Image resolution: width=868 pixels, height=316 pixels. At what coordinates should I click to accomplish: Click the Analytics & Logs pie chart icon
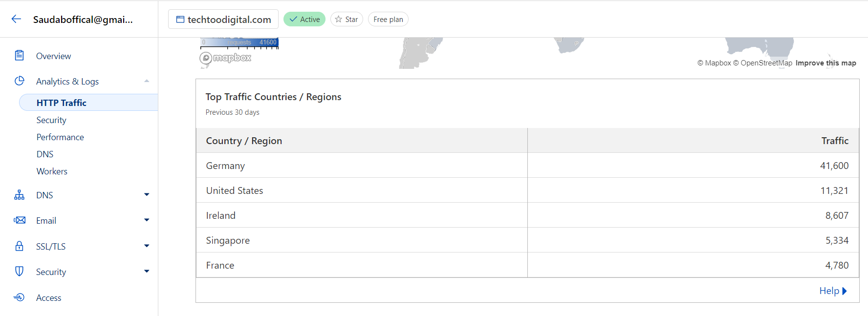point(20,81)
